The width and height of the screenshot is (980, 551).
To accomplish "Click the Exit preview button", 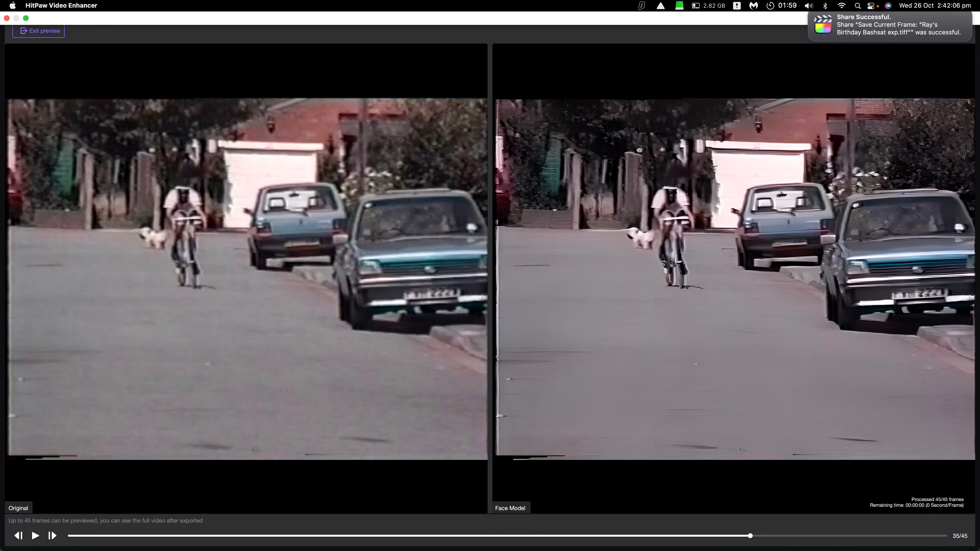I will click(x=39, y=31).
